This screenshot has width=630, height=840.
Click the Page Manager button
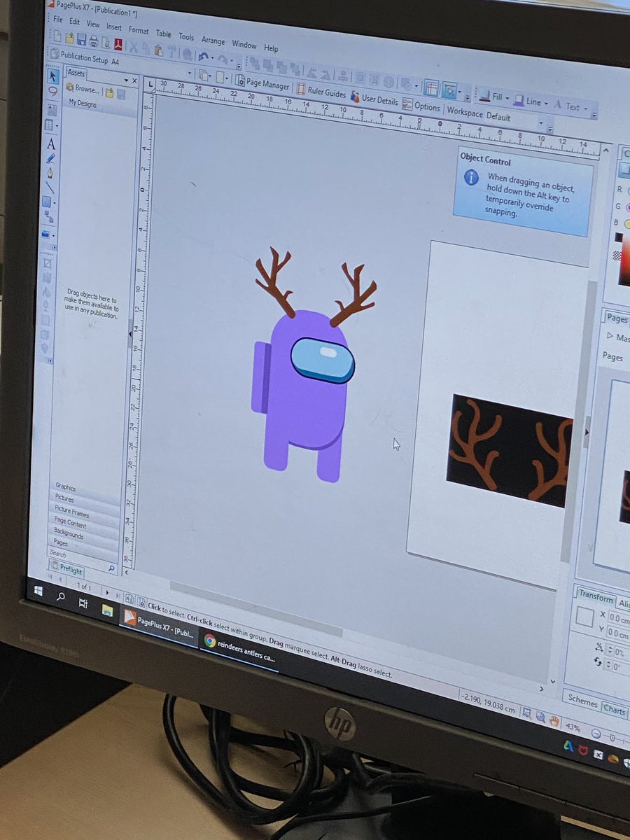(x=263, y=85)
